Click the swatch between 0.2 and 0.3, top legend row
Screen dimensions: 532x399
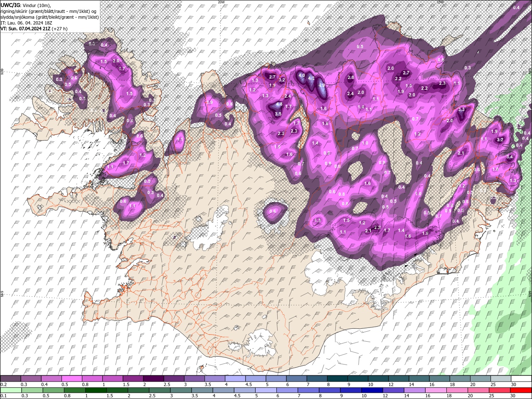10,378
